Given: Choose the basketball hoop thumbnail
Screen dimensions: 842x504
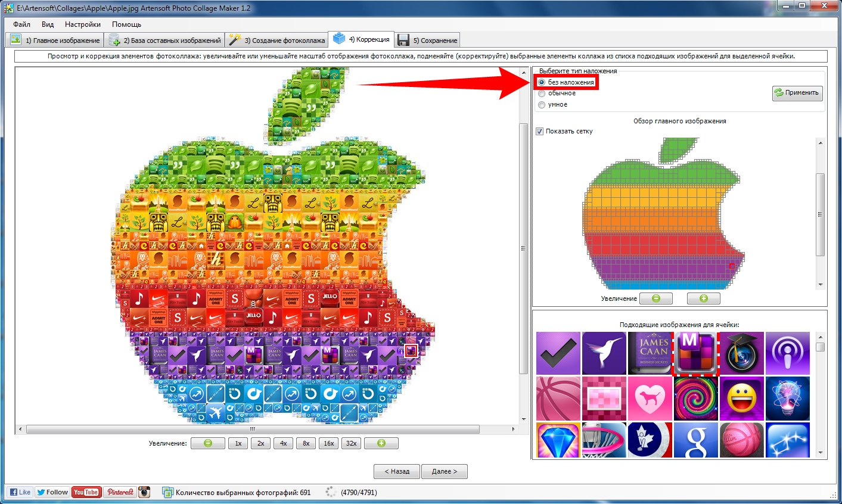Looking at the screenshot, I should [604, 440].
